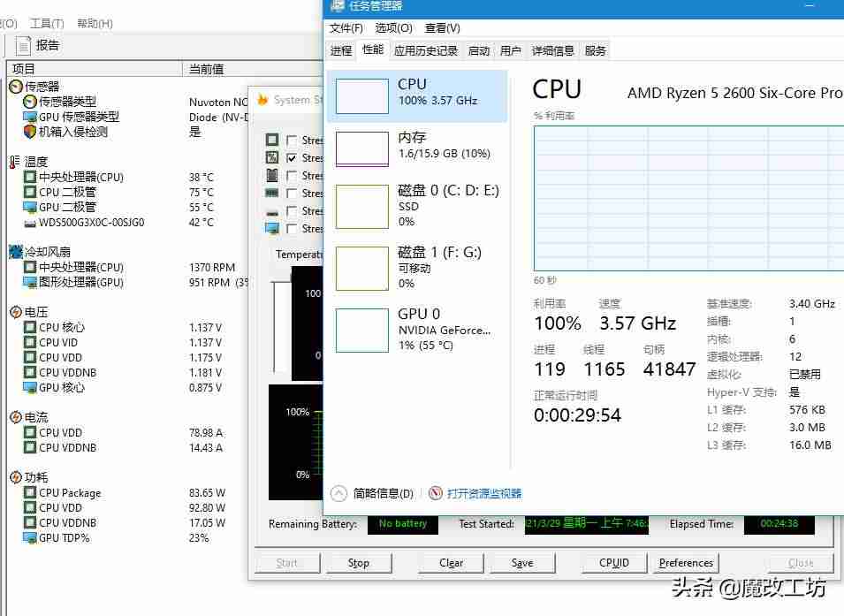Click the Power consumption section icon

pyautogui.click(x=16, y=477)
